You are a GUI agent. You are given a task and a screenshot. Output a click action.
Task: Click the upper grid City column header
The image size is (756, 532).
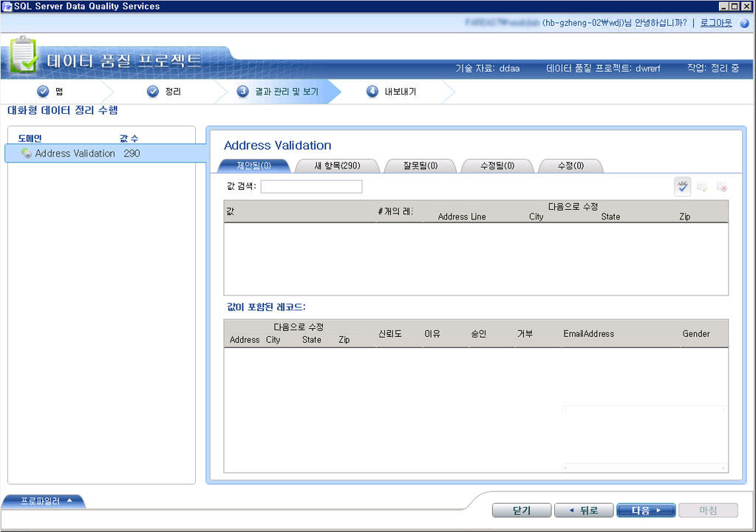coord(536,216)
